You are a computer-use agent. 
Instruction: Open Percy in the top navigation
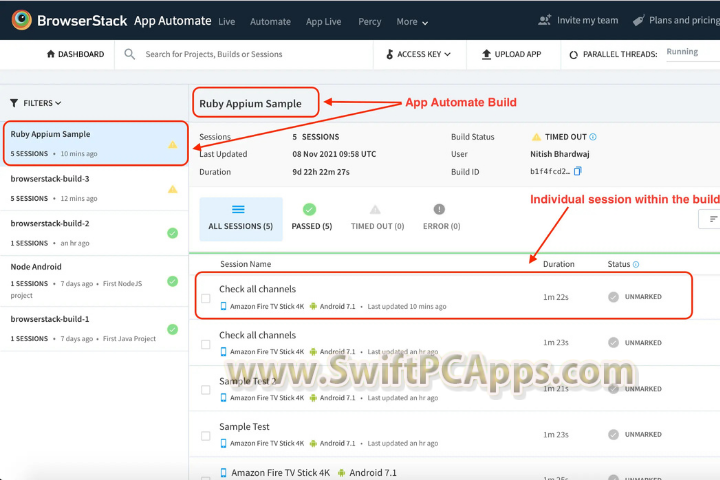click(370, 22)
